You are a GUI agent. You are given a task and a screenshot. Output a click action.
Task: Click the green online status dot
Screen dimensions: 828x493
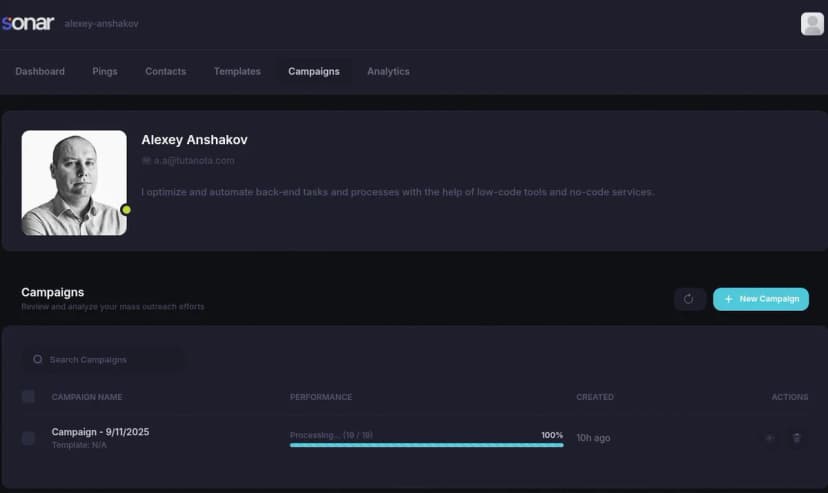click(x=126, y=210)
